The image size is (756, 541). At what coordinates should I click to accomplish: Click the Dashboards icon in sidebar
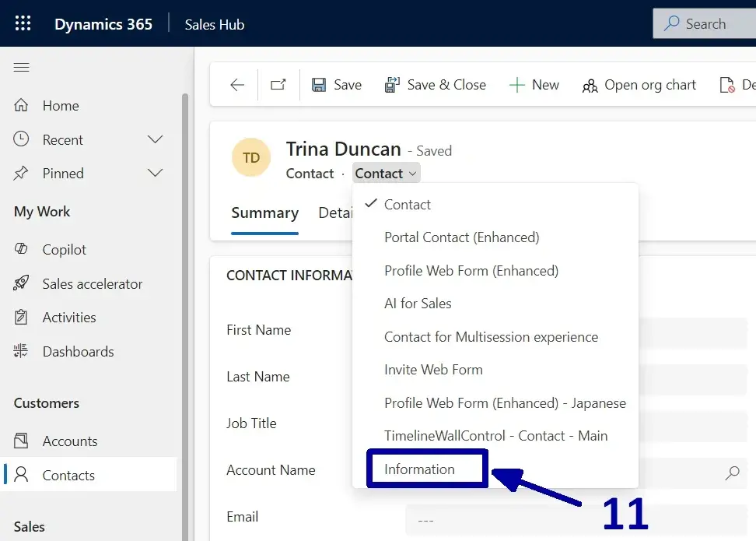point(21,351)
